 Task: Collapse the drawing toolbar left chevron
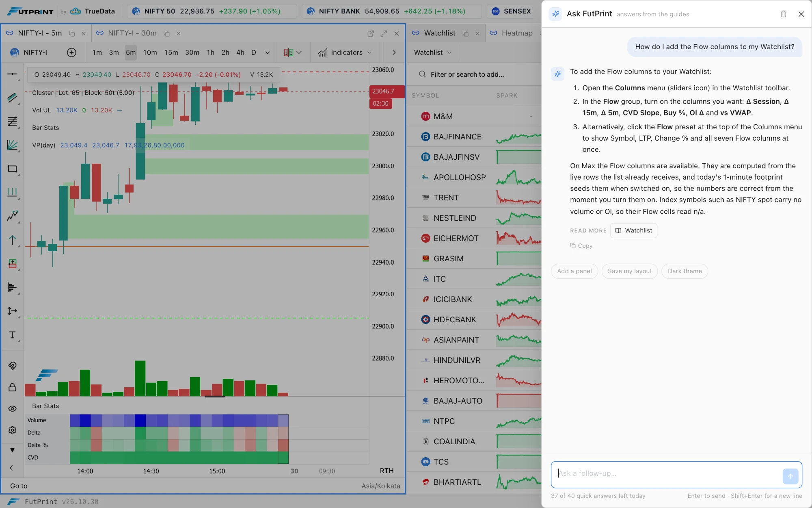pyautogui.click(x=11, y=468)
